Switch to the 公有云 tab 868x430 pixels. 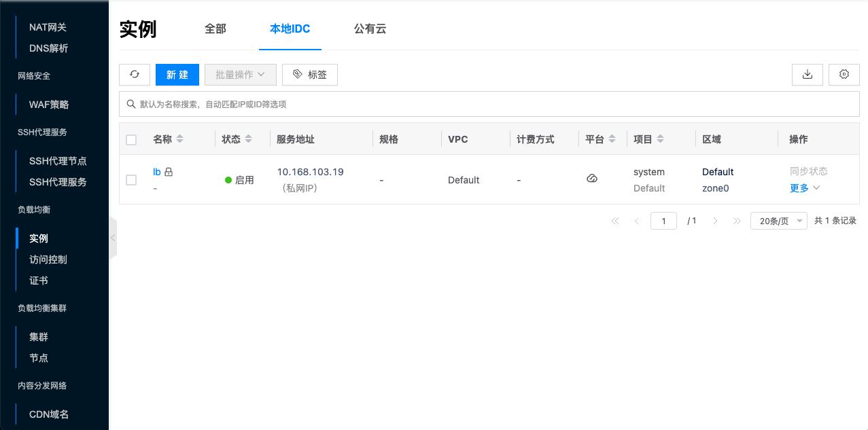pos(370,29)
